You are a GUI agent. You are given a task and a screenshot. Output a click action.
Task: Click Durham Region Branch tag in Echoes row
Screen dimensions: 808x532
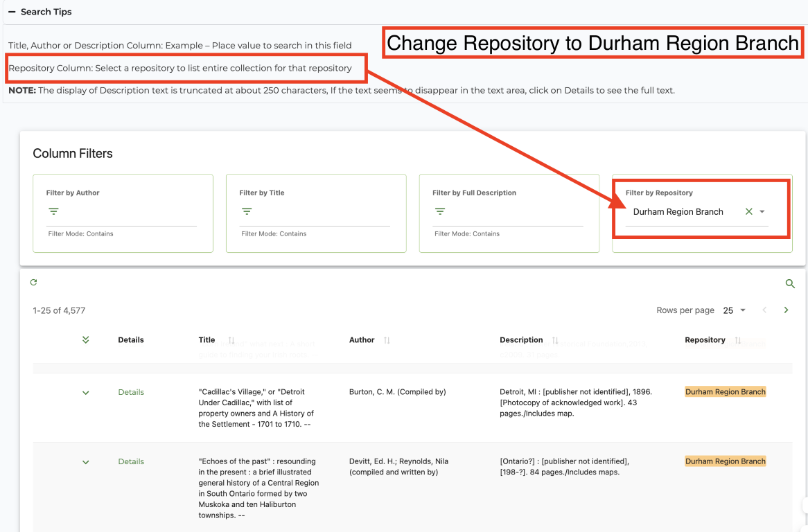click(725, 461)
